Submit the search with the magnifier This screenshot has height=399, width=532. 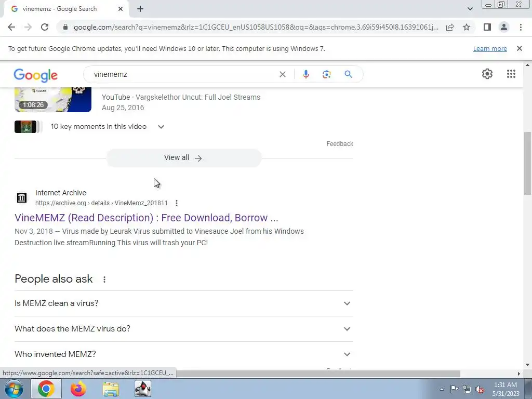point(348,74)
